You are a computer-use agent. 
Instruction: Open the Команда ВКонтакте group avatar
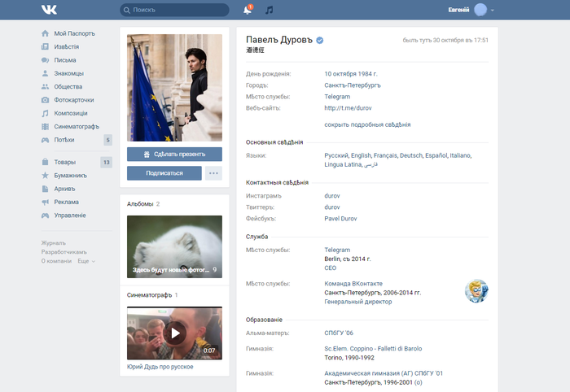click(476, 290)
